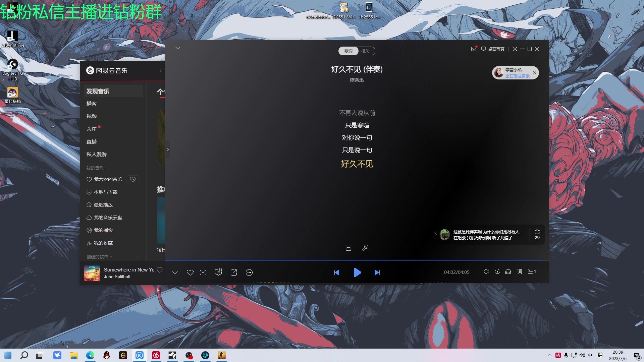Download the current track

203,273
